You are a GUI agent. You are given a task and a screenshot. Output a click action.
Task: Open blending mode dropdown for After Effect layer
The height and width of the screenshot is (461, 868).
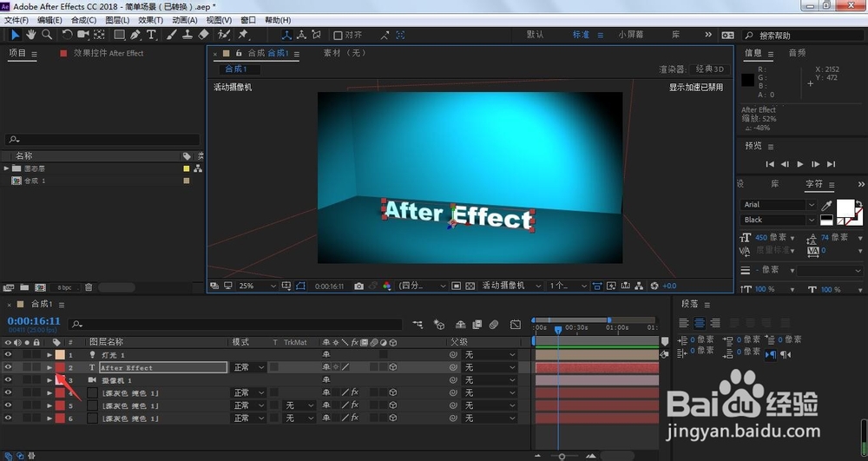(248, 367)
